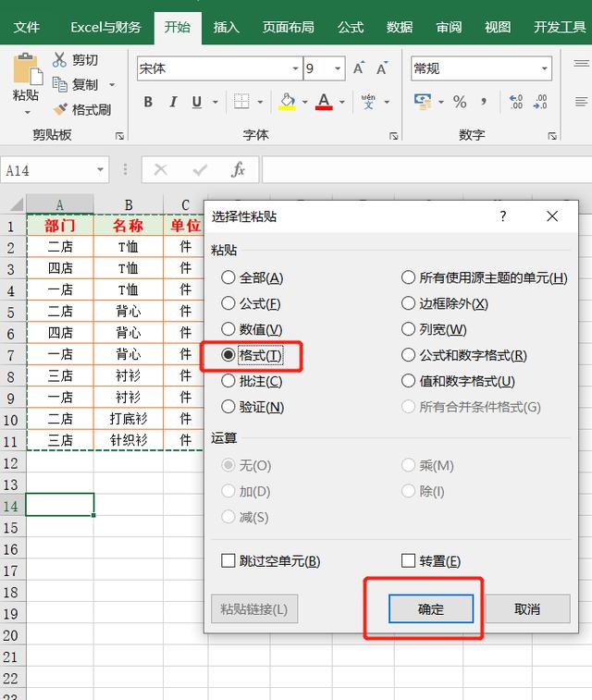
Task: Click the phonetic guide (wén) icon
Action: [368, 102]
